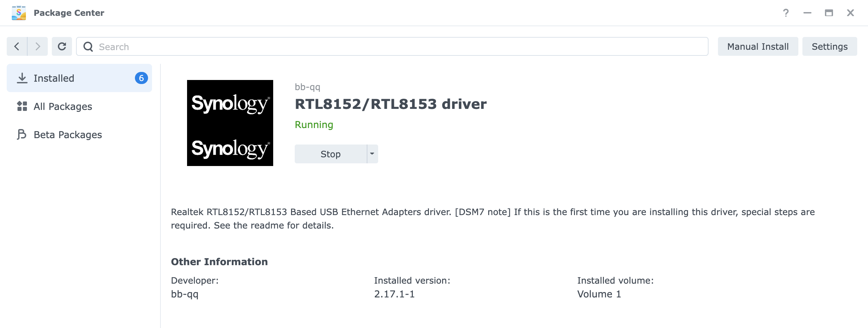Click the Synology package thumbnail image
868x328 pixels.
point(230,123)
